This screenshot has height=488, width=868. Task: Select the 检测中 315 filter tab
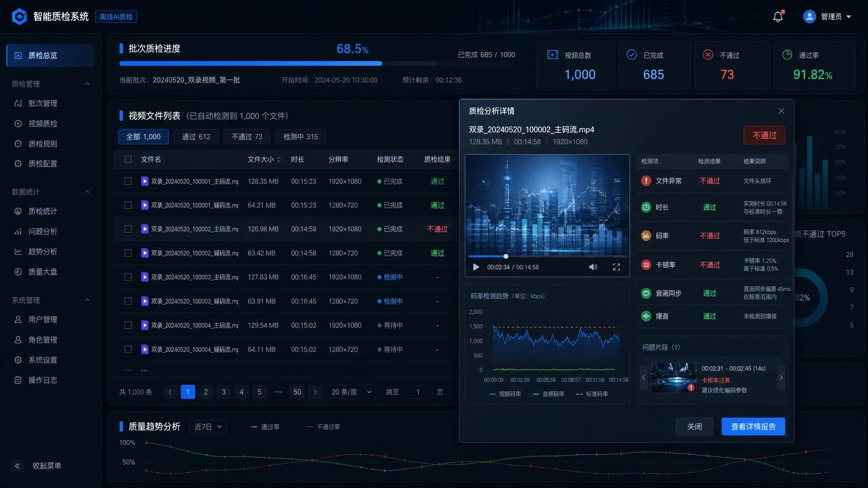coord(300,136)
